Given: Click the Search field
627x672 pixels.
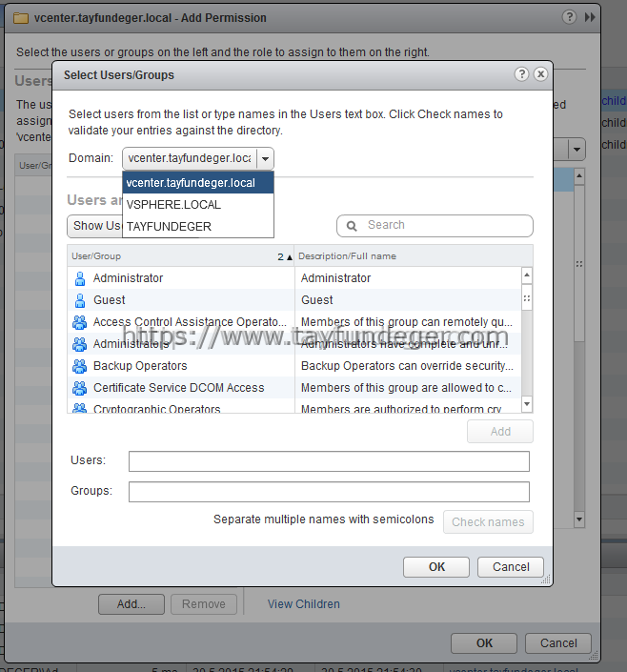Looking at the screenshot, I should (x=435, y=226).
